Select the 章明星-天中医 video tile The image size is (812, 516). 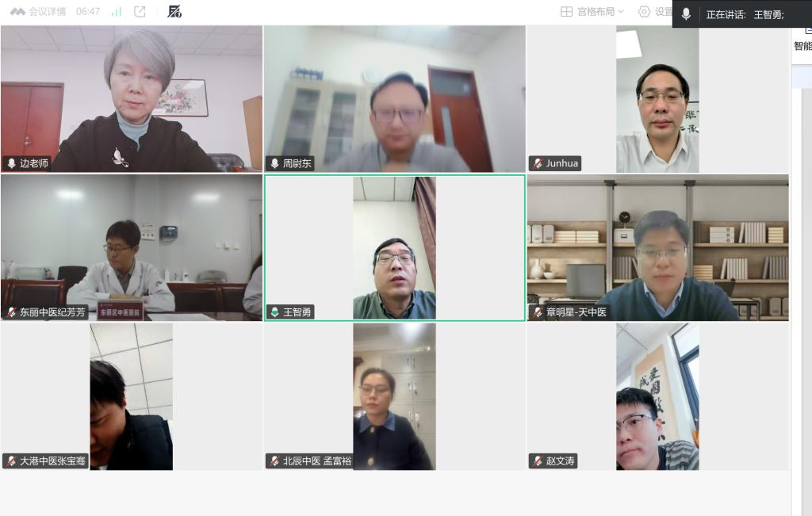pyautogui.click(x=657, y=247)
